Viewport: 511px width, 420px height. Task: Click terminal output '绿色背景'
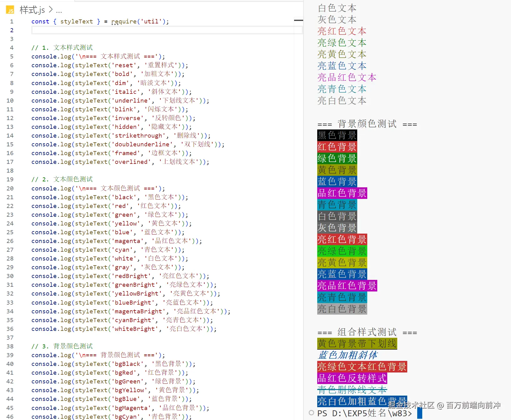pos(337,159)
